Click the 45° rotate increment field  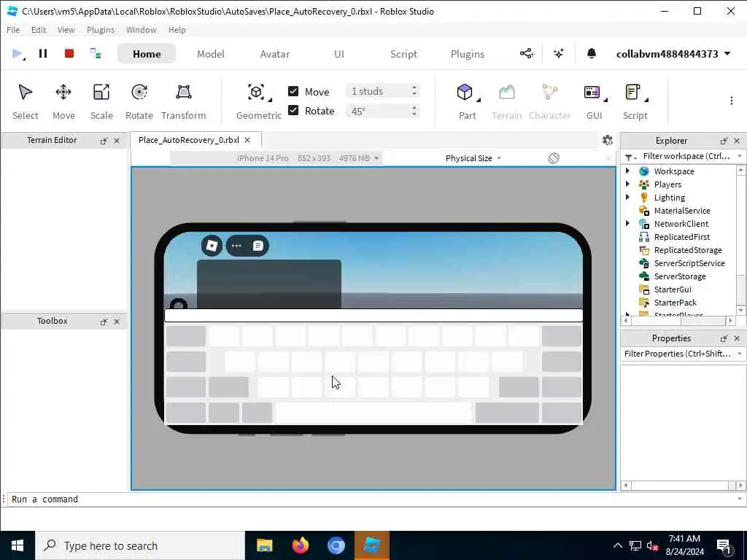pos(382,111)
